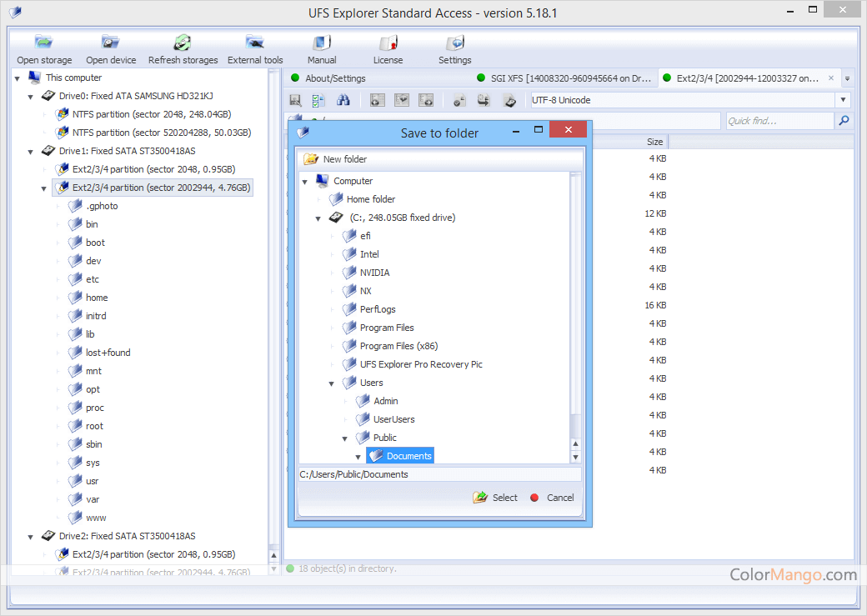Click the New folder button
The width and height of the screenshot is (867, 616).
335,159
